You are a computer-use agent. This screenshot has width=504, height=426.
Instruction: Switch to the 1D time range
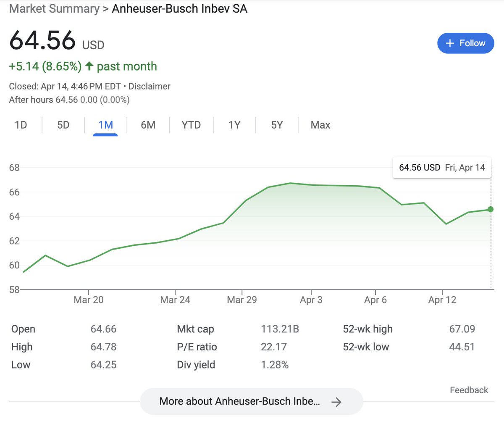coord(21,125)
